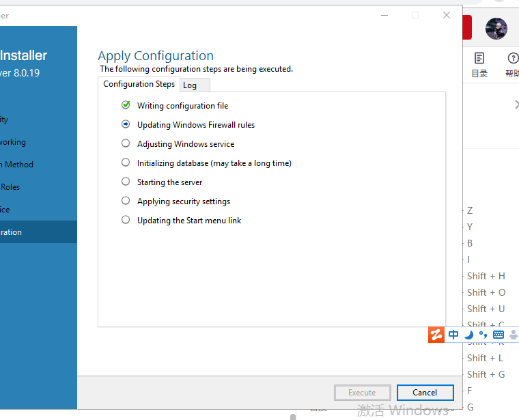The width and height of the screenshot is (519, 420).
Task: Click the red button behind the installer window
Action: click(x=467, y=27)
